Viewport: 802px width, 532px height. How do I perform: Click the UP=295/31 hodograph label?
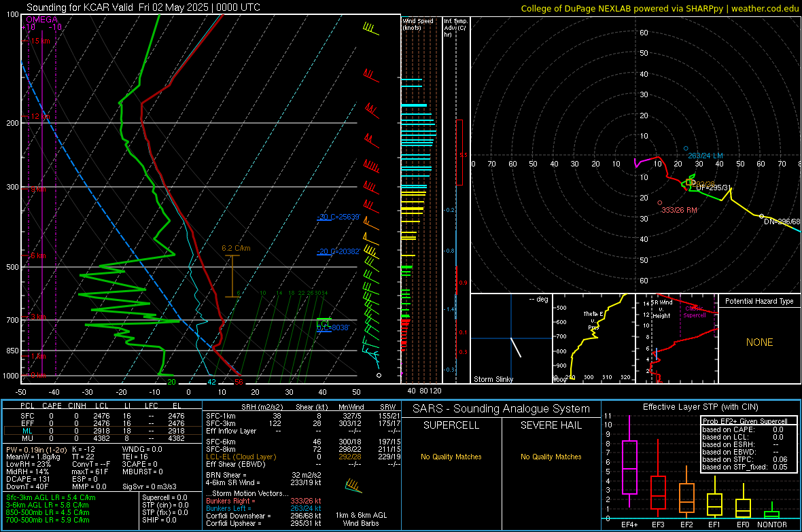coord(714,188)
